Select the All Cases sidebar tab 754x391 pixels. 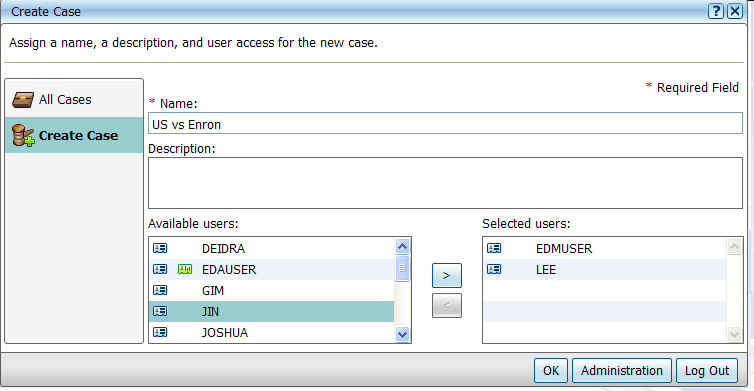[x=74, y=100]
